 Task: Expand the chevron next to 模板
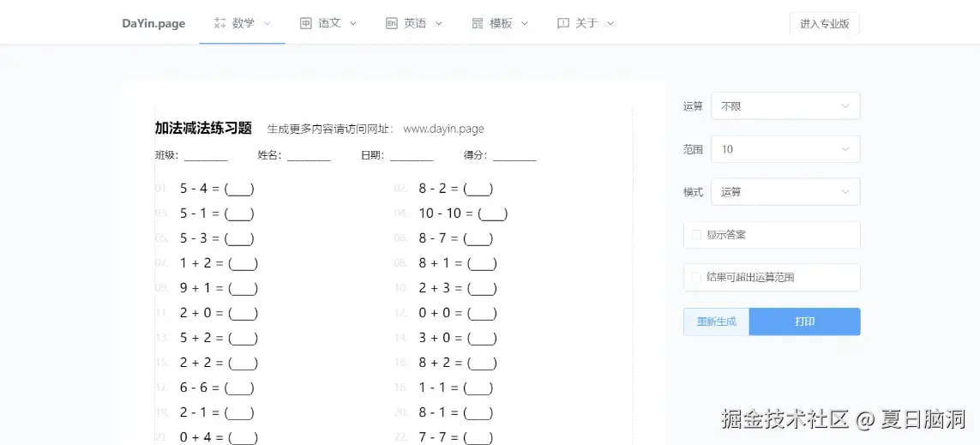[x=525, y=23]
